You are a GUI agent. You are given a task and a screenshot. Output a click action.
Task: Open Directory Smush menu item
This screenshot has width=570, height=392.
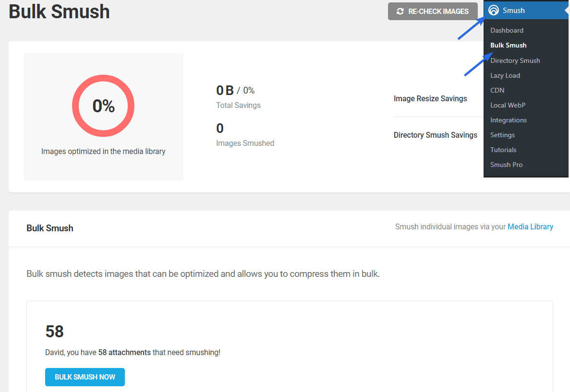pos(515,60)
